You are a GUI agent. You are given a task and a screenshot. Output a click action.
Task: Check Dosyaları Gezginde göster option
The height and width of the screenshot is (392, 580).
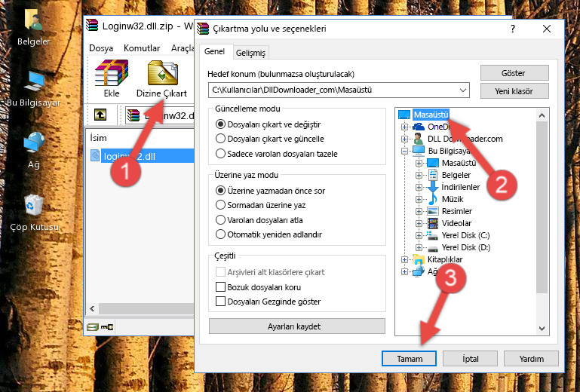click(221, 302)
